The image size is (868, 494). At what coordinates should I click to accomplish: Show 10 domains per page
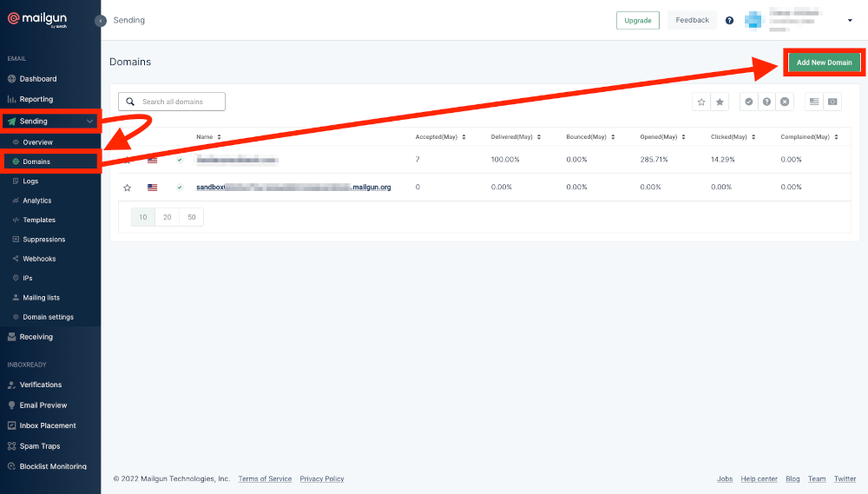point(143,217)
